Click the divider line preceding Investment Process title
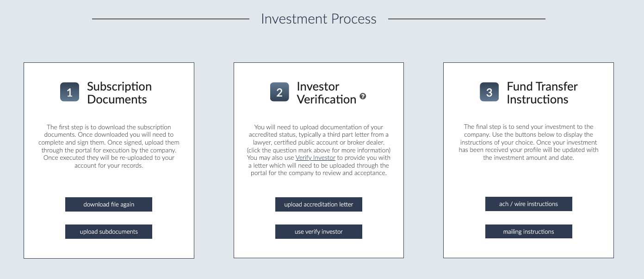 pyautogui.click(x=171, y=19)
